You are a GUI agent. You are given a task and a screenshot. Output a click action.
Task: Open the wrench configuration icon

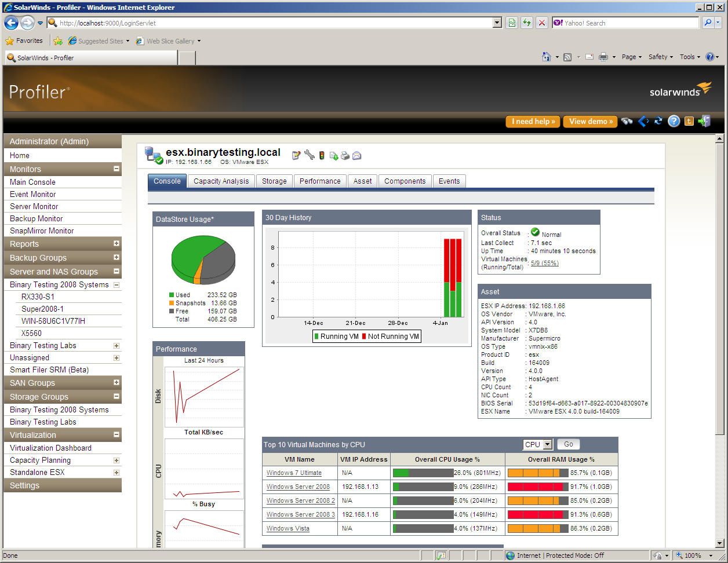[x=309, y=155]
